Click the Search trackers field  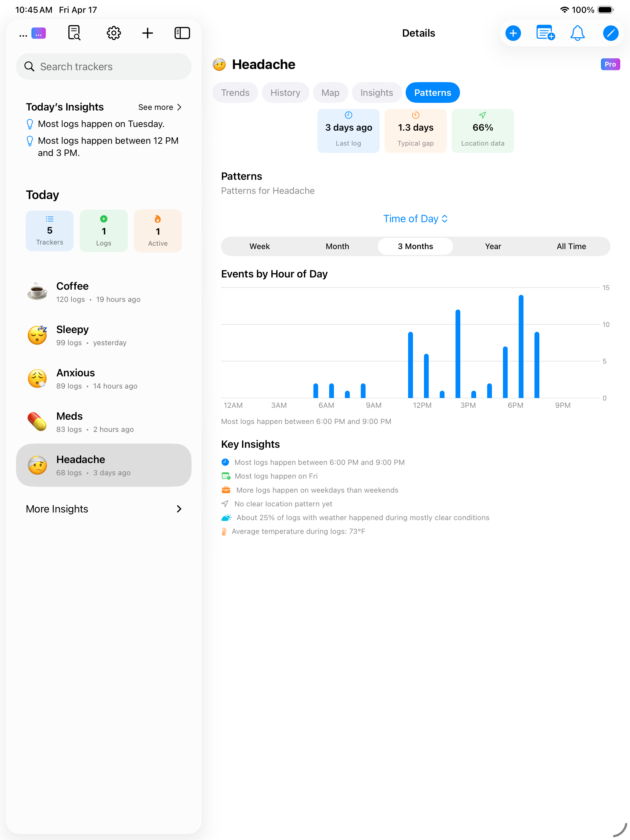[104, 67]
